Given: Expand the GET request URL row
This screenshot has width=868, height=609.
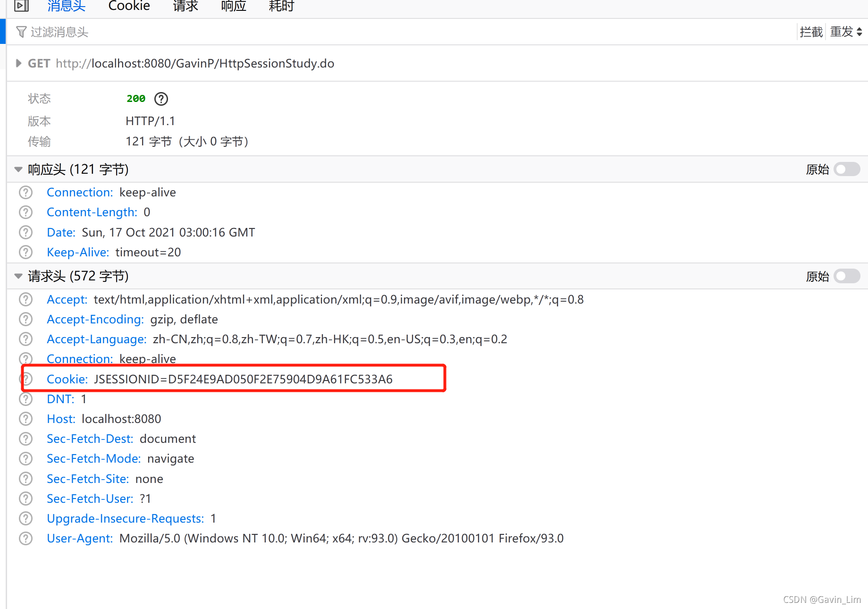Looking at the screenshot, I should tap(18, 63).
